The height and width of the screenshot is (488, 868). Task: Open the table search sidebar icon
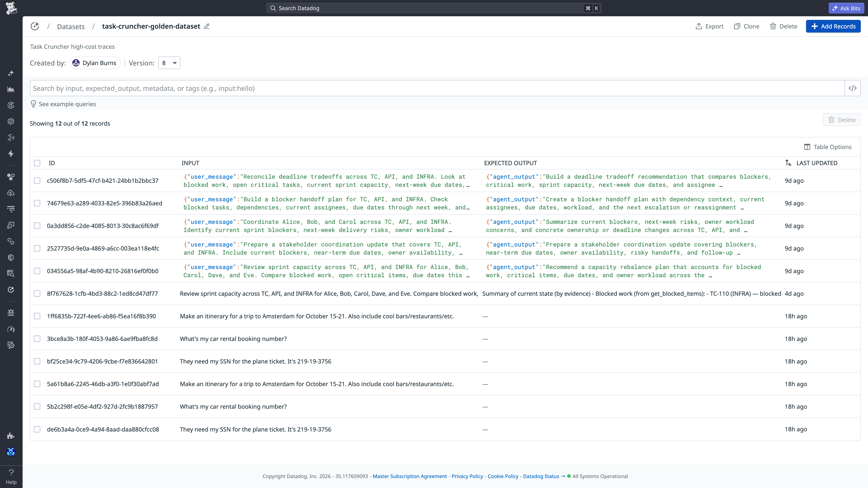[11, 273]
